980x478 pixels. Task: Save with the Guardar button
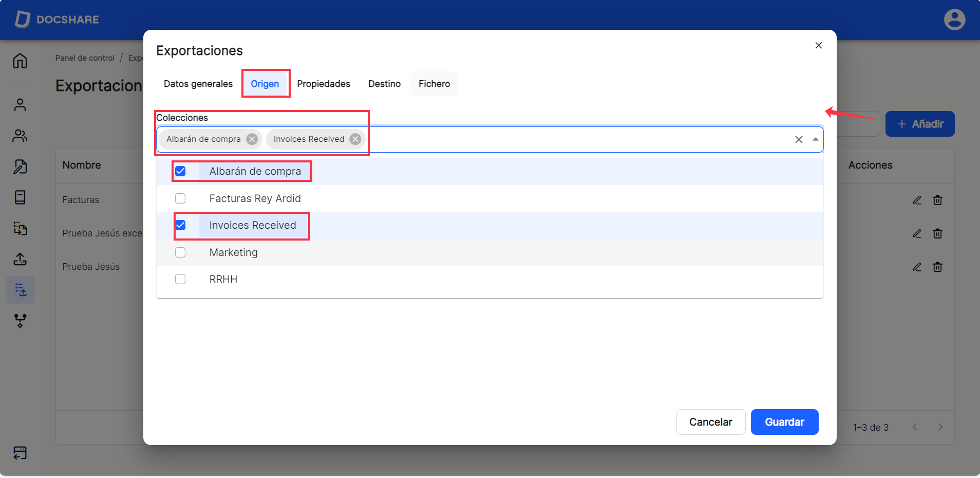[784, 422]
